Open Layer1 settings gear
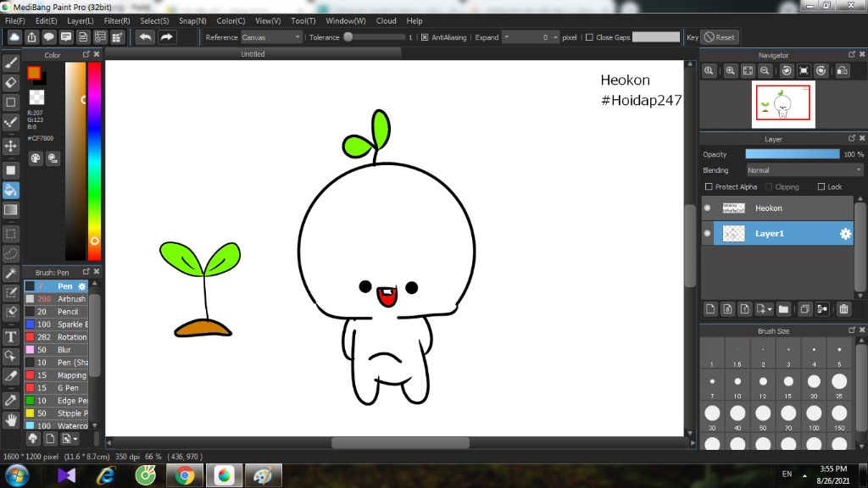868x488 pixels. [845, 234]
